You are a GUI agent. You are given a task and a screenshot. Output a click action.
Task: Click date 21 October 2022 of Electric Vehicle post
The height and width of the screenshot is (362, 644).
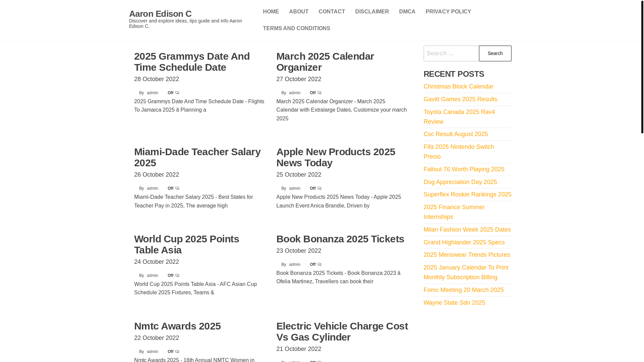click(x=299, y=349)
